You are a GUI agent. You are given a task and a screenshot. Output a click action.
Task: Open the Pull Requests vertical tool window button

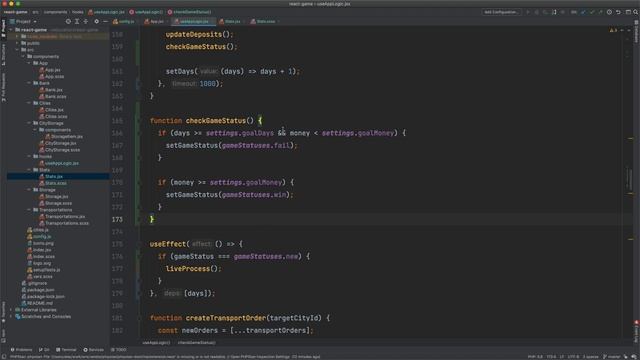tap(3, 87)
